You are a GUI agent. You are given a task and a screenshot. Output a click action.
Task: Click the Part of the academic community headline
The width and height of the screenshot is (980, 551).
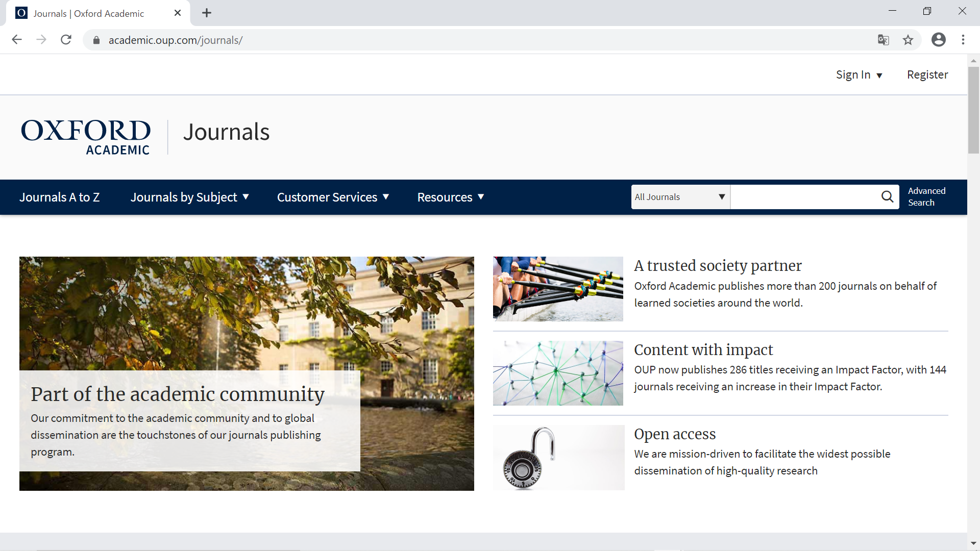pyautogui.click(x=178, y=394)
